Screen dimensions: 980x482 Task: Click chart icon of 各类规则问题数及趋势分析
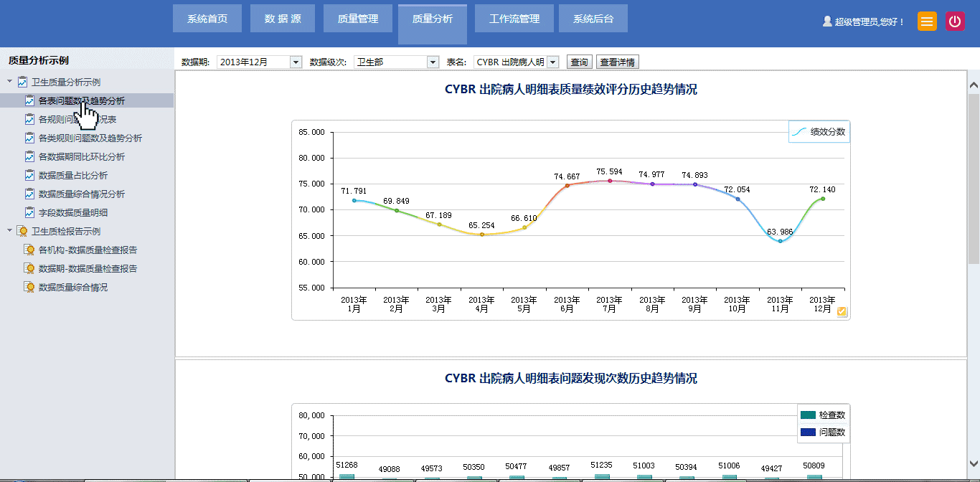pyautogui.click(x=29, y=138)
